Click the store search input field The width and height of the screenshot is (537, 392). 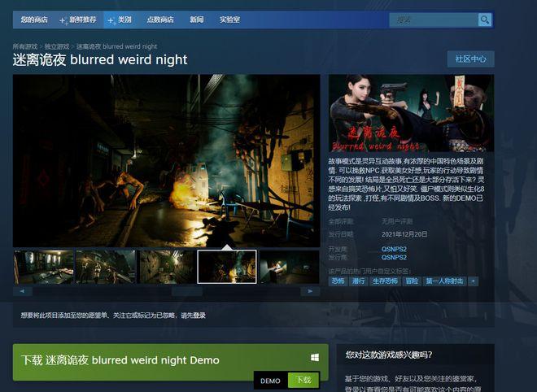(434, 20)
